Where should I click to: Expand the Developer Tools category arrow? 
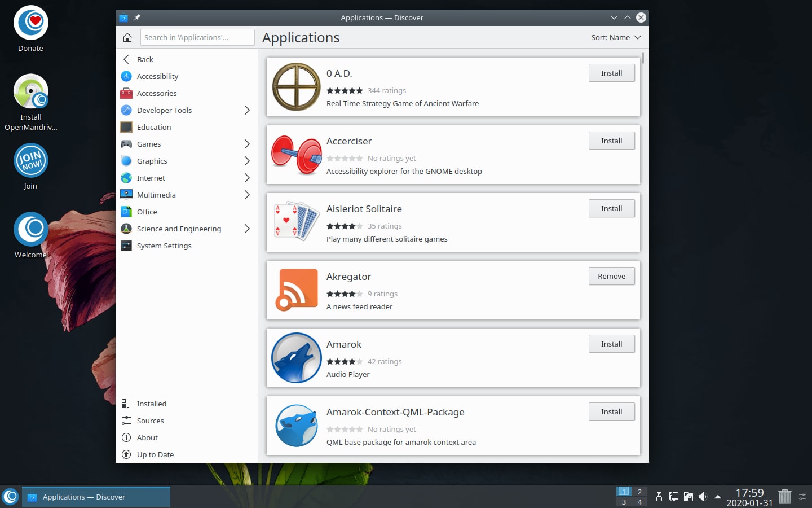[x=247, y=110]
